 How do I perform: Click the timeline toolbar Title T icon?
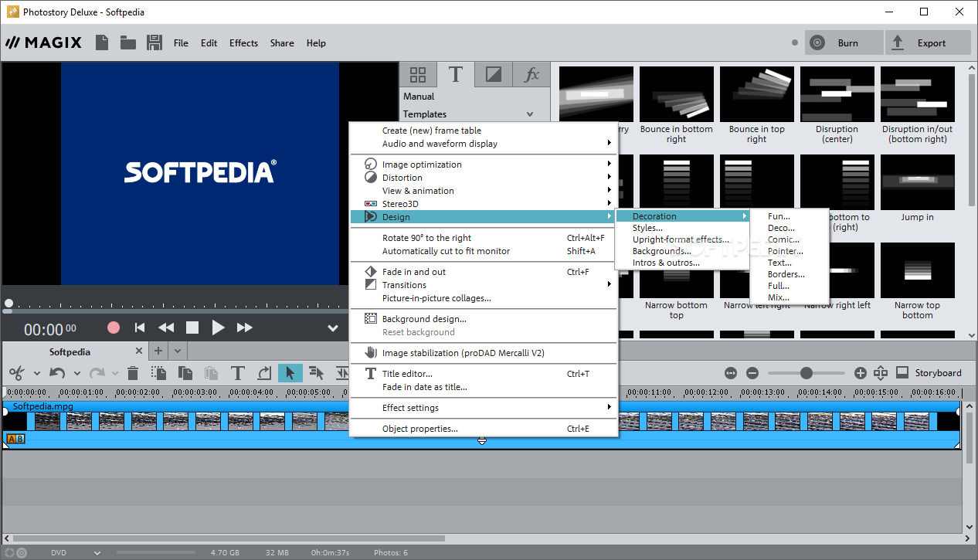[238, 373]
